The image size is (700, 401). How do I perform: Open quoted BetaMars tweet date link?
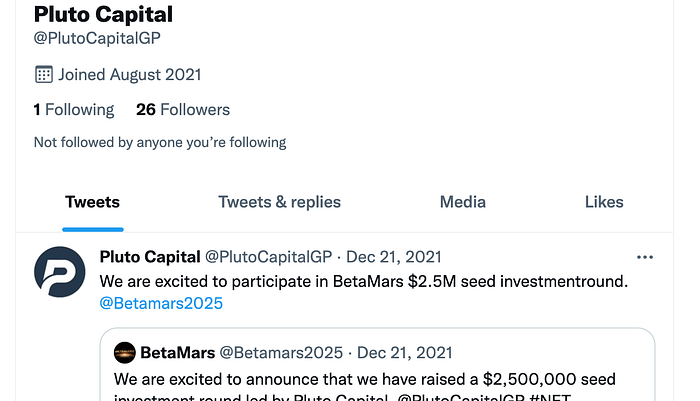point(404,353)
